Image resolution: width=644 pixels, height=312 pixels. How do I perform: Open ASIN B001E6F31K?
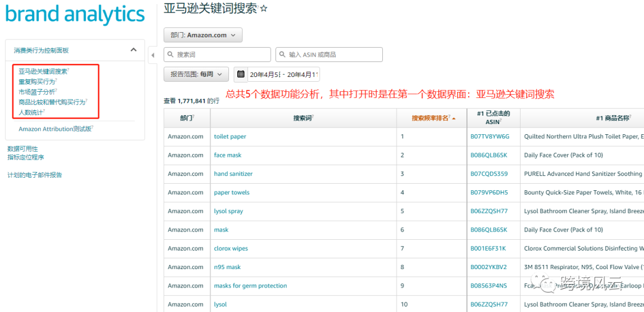pos(488,248)
